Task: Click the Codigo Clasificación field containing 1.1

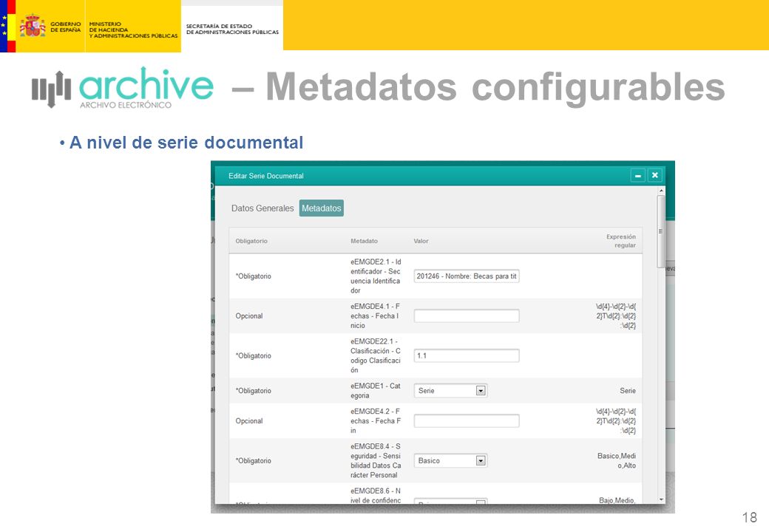Action: (467, 355)
